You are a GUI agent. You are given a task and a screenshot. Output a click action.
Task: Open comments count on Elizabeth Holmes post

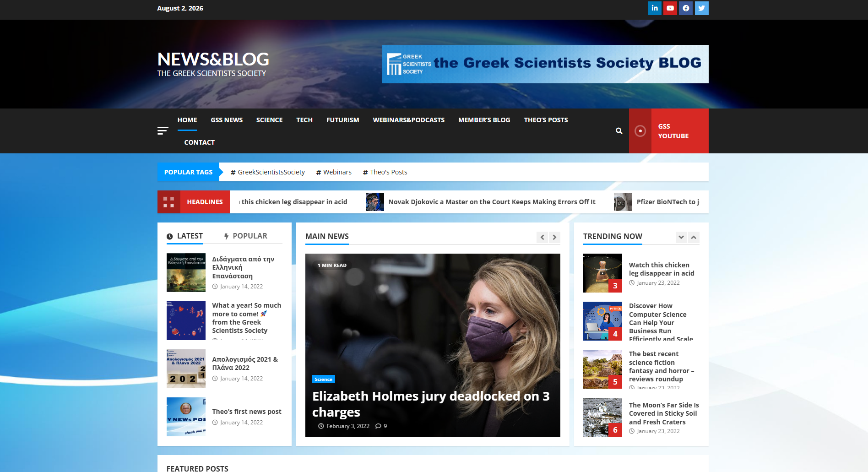coord(381,426)
